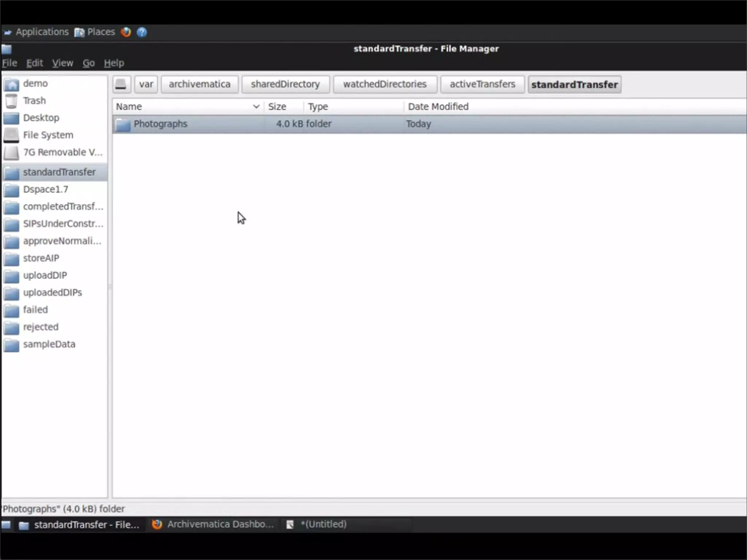The image size is (747, 560).
Task: Sort by Date Modified column header
Action: click(438, 106)
